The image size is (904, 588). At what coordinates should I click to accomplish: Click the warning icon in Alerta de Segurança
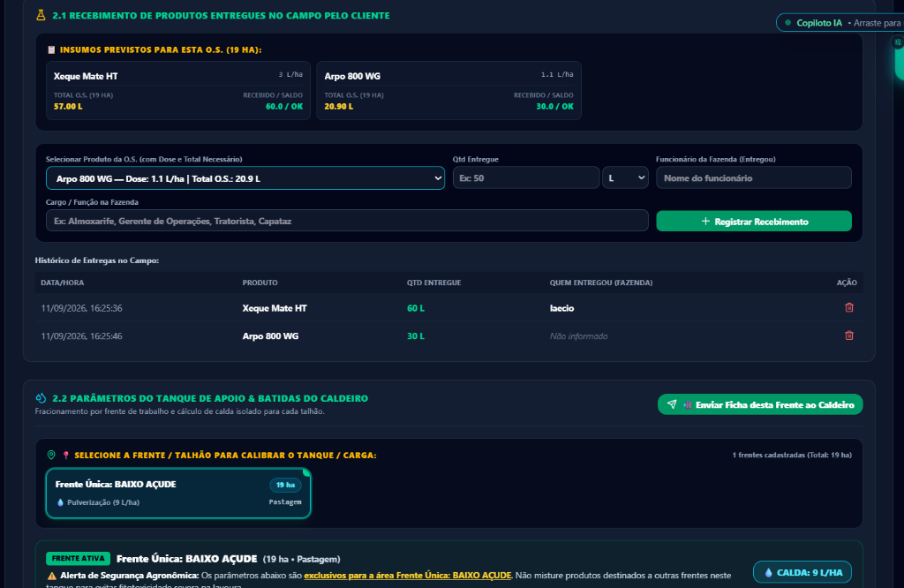[52, 576]
